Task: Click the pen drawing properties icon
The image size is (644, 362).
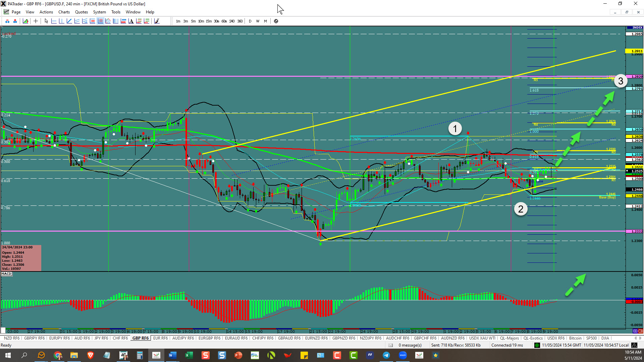Action: (x=157, y=21)
